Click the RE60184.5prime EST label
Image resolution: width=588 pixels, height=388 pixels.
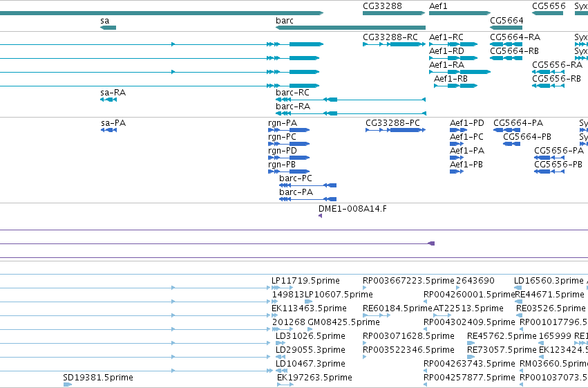397,308
